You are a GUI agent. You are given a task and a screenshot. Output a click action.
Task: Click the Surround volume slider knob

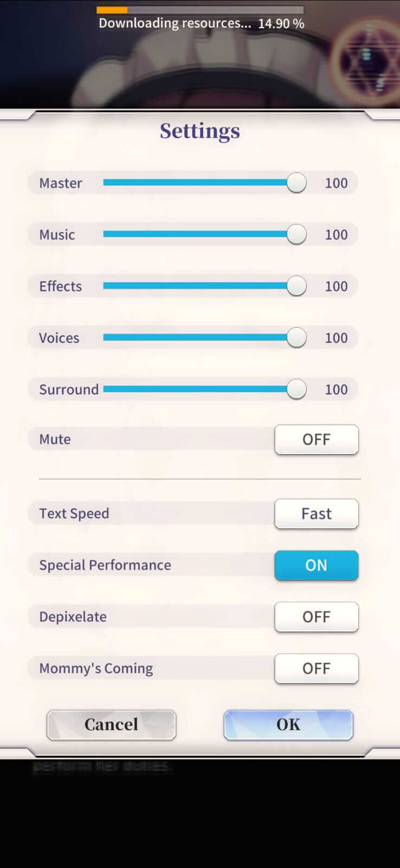[x=296, y=389]
